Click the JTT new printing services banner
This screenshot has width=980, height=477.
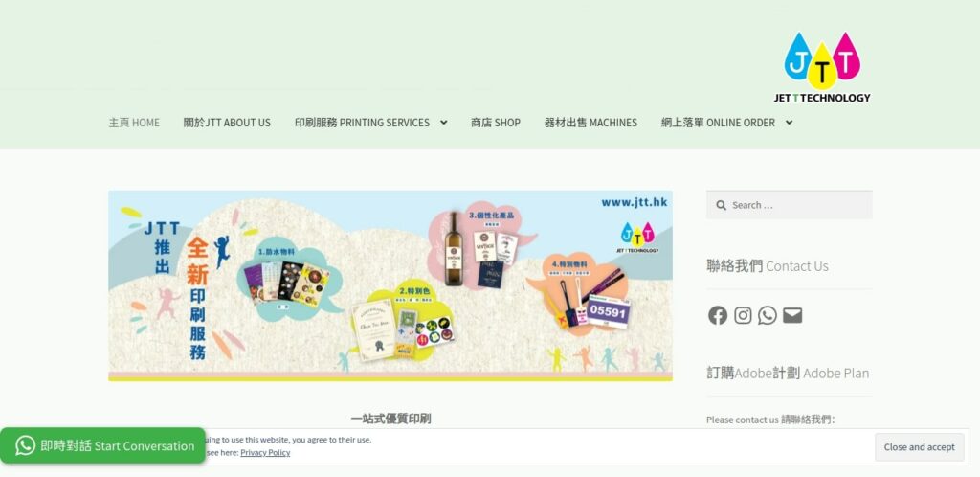[390, 285]
